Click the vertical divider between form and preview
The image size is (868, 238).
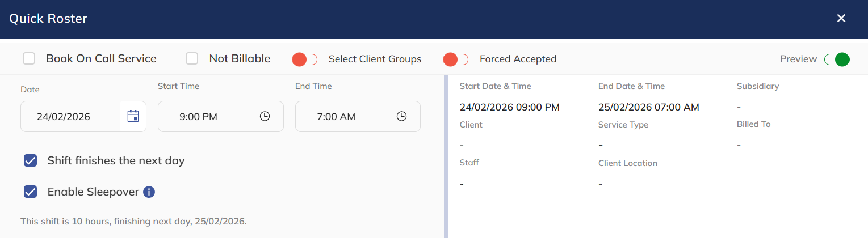coord(446,156)
